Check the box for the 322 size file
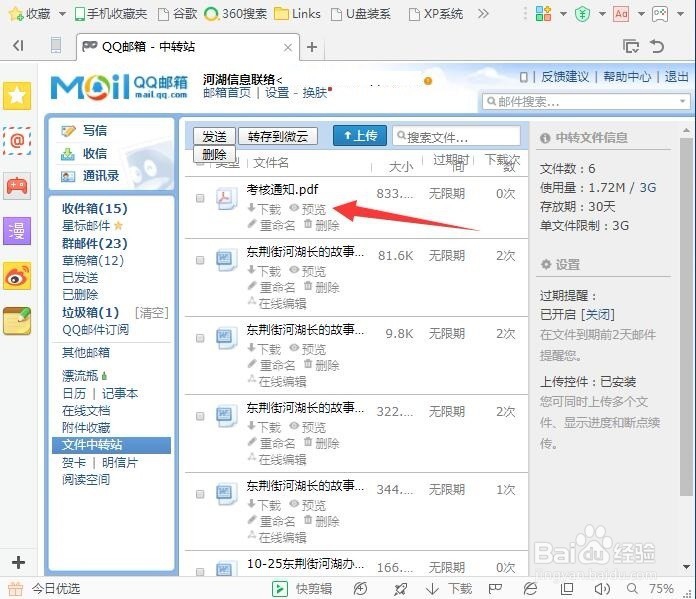696x599 pixels. click(x=200, y=416)
